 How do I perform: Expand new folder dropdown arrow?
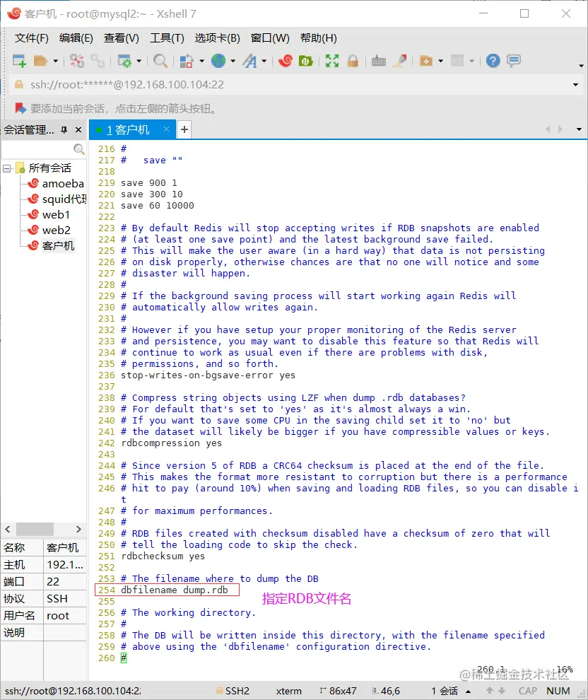(441, 61)
